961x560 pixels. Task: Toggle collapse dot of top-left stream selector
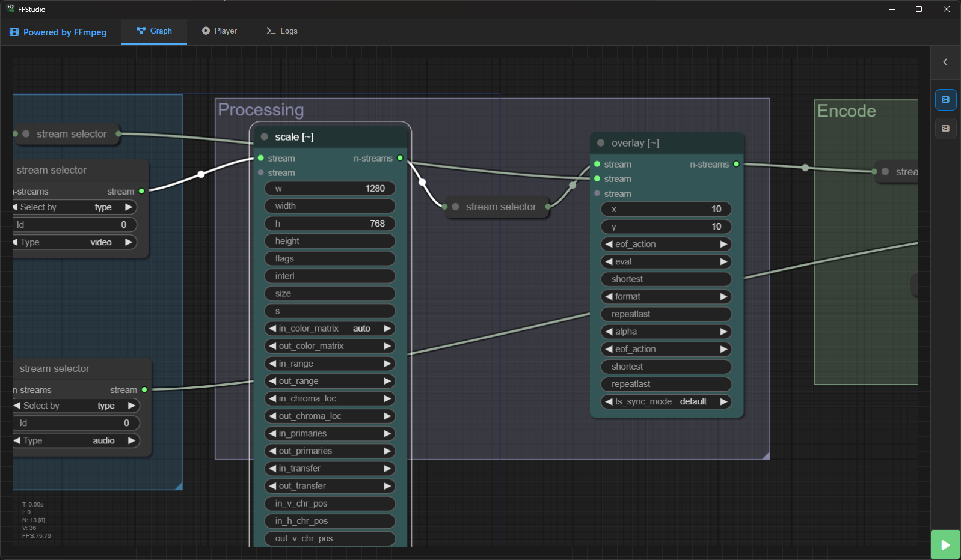pos(26,134)
